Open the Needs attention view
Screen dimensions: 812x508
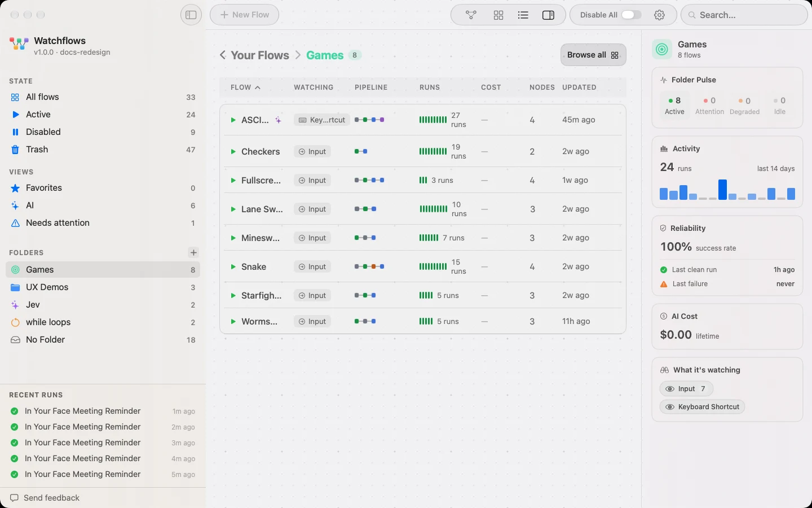pyautogui.click(x=103, y=223)
